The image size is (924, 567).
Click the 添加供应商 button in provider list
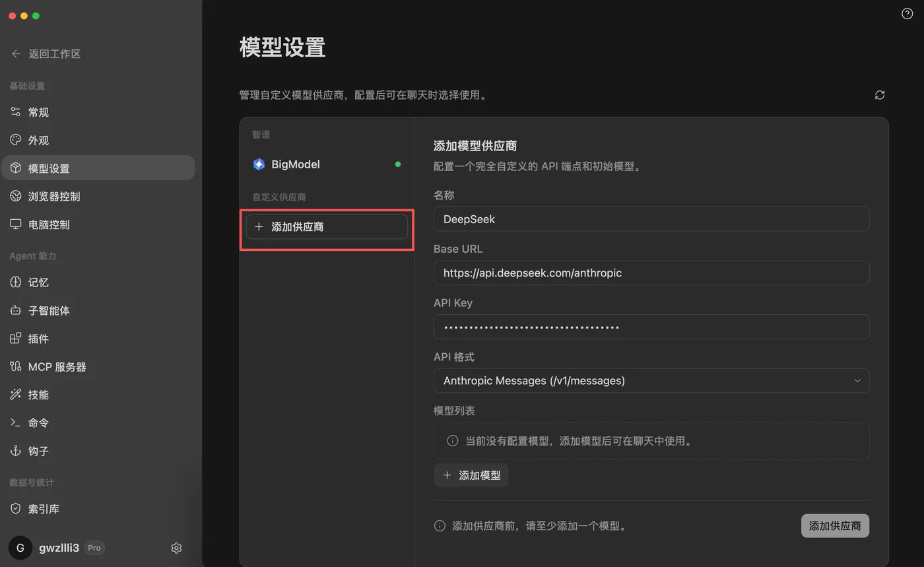click(327, 226)
